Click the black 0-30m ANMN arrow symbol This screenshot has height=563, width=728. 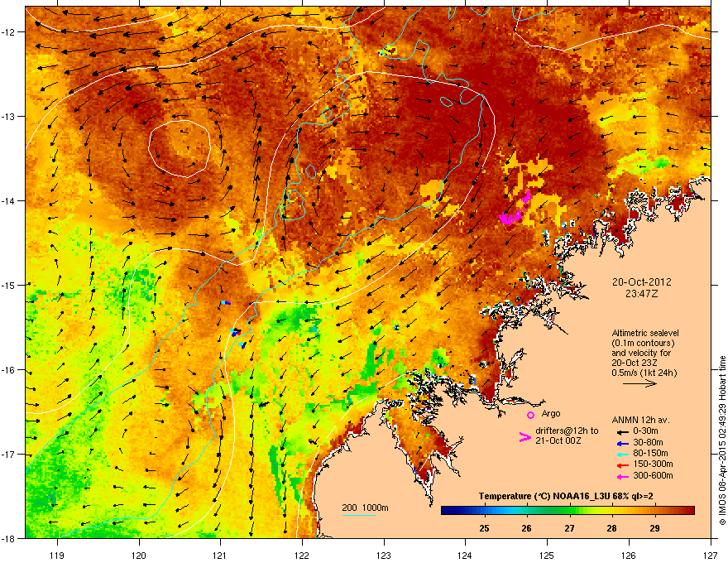(622, 432)
